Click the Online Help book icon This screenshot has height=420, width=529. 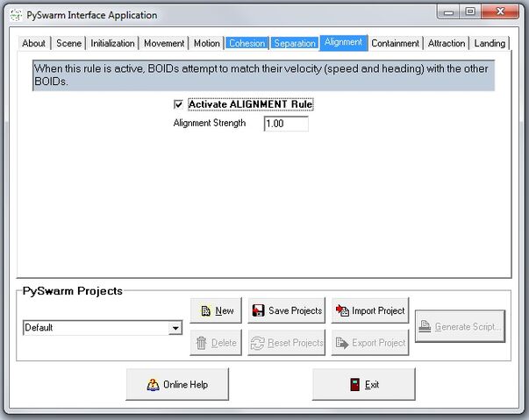click(154, 385)
